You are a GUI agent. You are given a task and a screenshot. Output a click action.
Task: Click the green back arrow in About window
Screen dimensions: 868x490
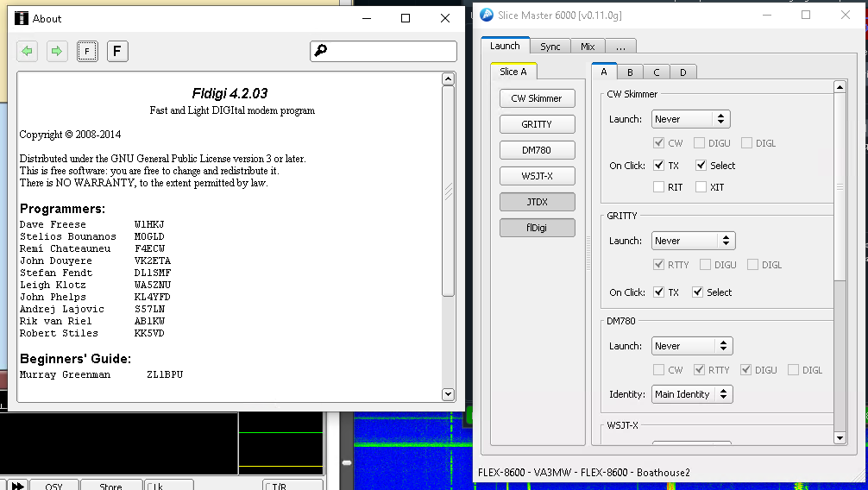click(x=27, y=52)
